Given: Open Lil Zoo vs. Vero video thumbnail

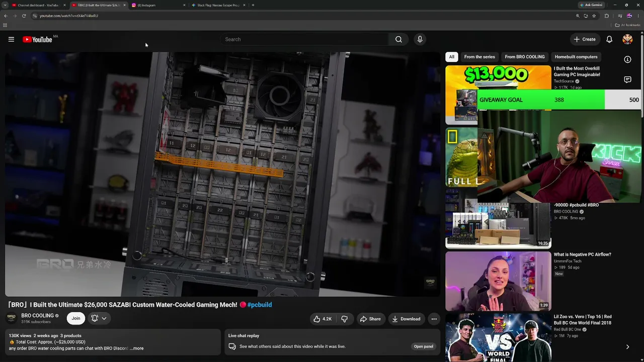Looking at the screenshot, I should (498, 337).
